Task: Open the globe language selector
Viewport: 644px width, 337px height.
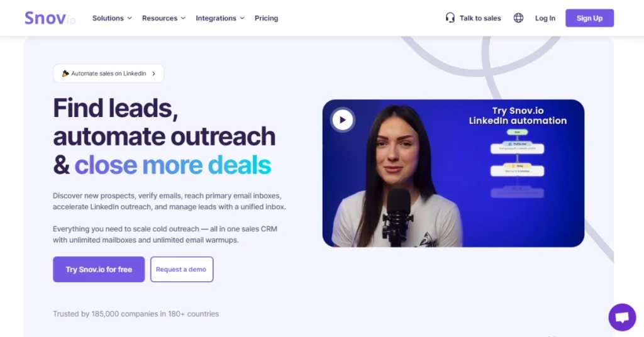Action: [x=518, y=18]
